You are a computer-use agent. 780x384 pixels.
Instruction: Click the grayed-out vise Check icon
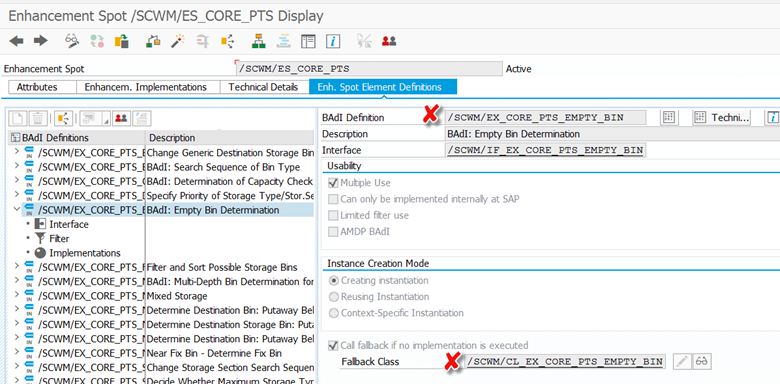tap(202, 41)
